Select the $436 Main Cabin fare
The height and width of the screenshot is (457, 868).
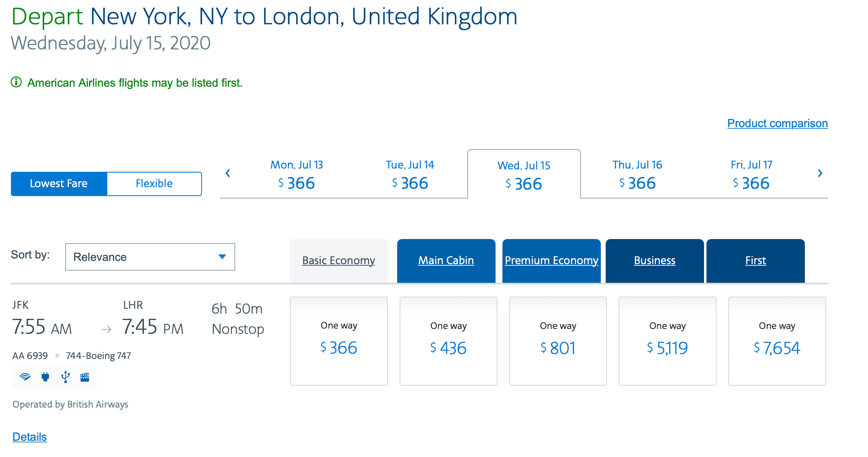tap(449, 341)
